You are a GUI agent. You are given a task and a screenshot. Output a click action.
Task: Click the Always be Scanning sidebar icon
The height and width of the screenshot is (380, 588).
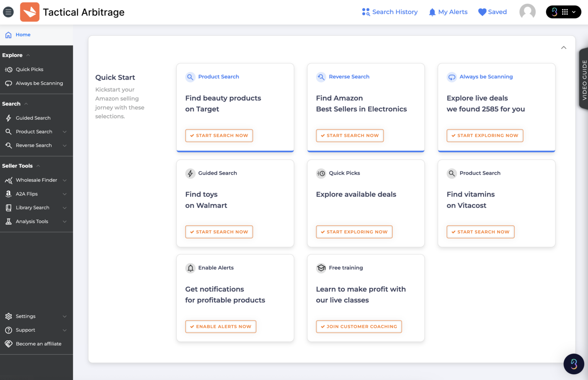(8, 83)
